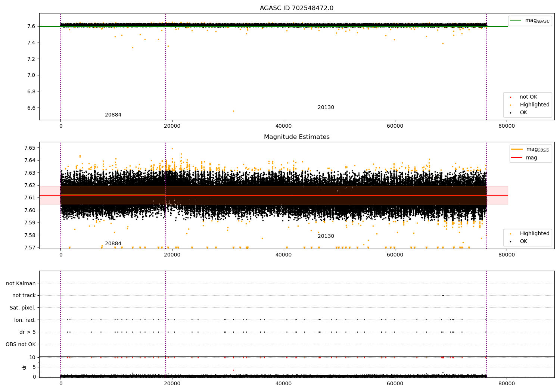Click the 7.64 y-tick in Magnitude Estimates

point(29,161)
